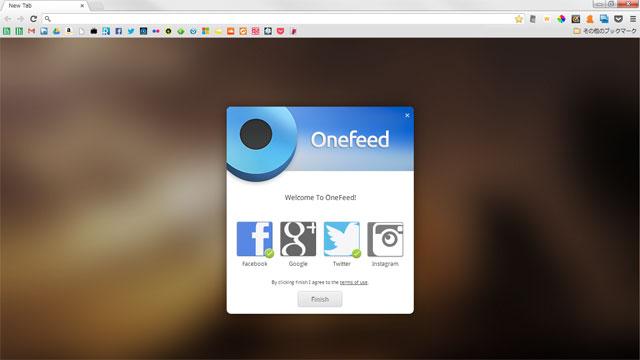Open the その他のブックマーク folder
The image size is (640, 360).
click(605, 31)
